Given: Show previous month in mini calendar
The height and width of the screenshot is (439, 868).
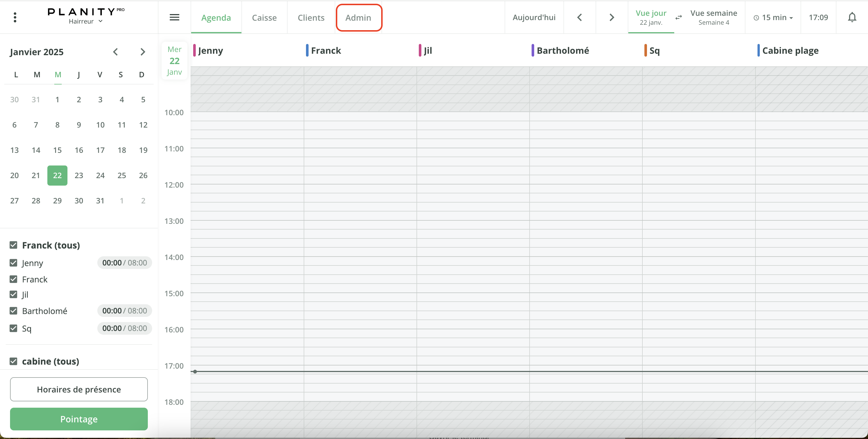Looking at the screenshot, I should point(115,52).
